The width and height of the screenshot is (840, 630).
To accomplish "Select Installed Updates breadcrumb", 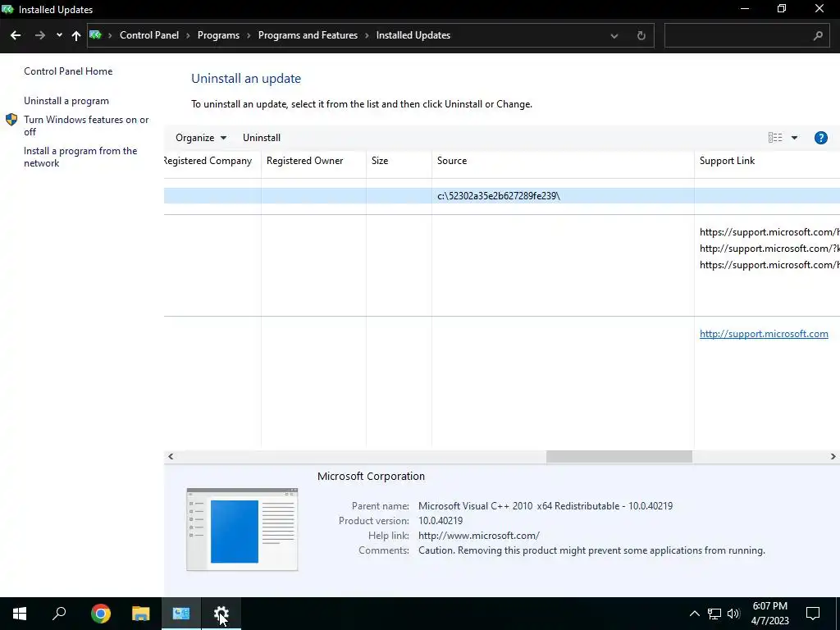I will click(413, 35).
